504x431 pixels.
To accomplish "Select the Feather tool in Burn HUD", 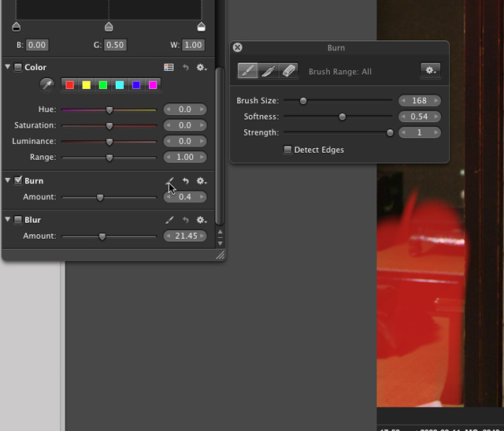I will click(x=269, y=71).
